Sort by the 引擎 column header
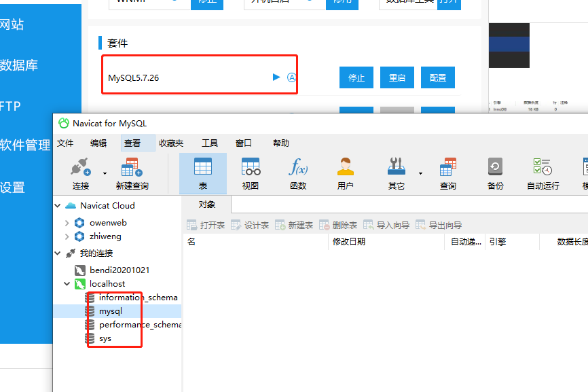The image size is (588, 392). (512, 242)
